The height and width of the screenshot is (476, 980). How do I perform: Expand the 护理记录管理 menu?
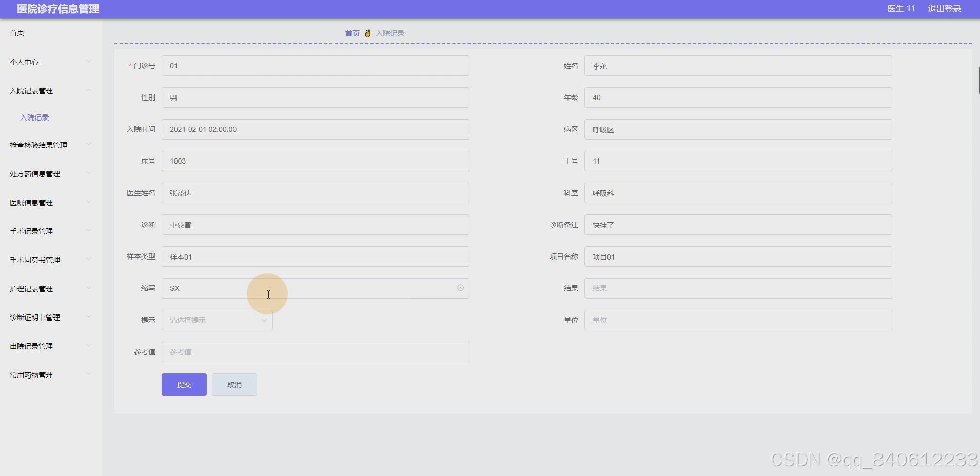point(50,289)
